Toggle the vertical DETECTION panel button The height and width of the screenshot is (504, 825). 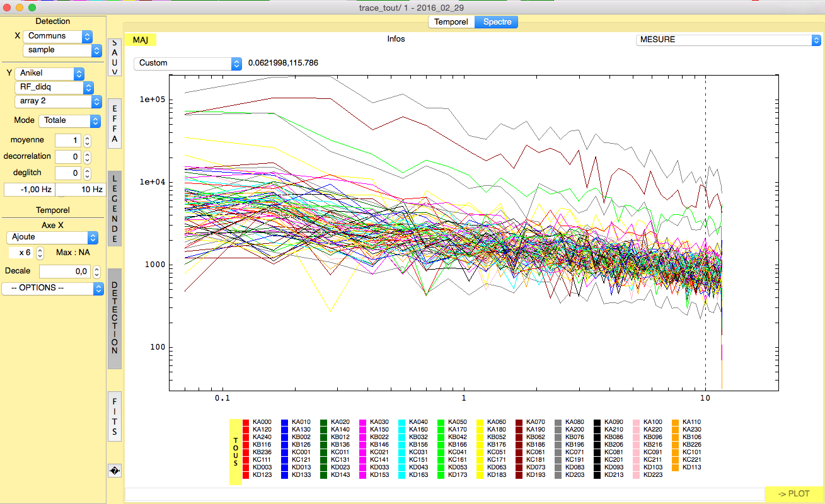115,318
